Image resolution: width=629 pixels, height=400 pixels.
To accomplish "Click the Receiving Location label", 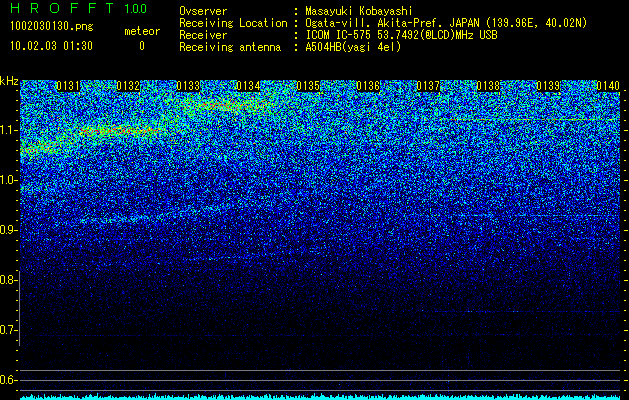I will 233,23.
